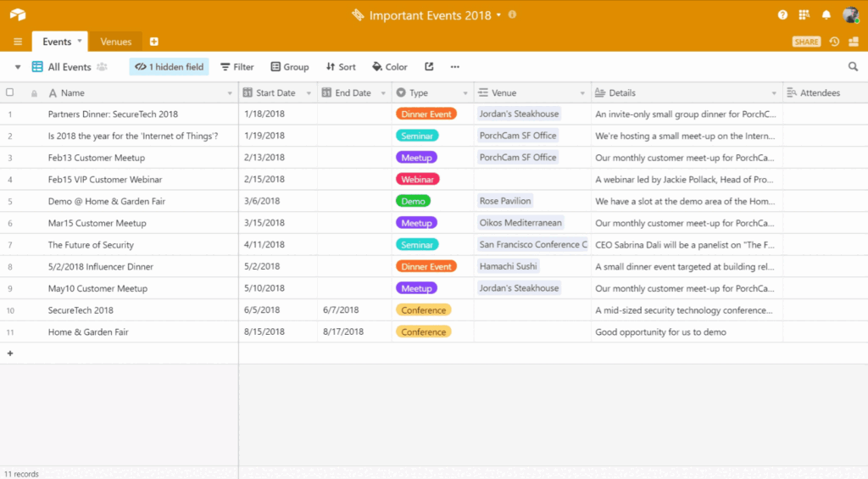Open the blocks panel icon

coord(854,42)
